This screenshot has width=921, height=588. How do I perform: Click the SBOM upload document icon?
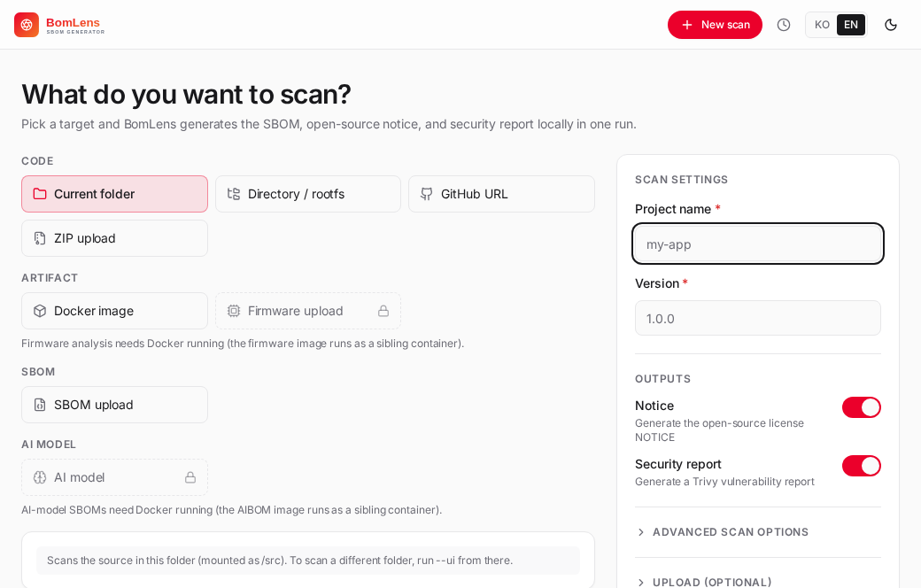coord(40,405)
